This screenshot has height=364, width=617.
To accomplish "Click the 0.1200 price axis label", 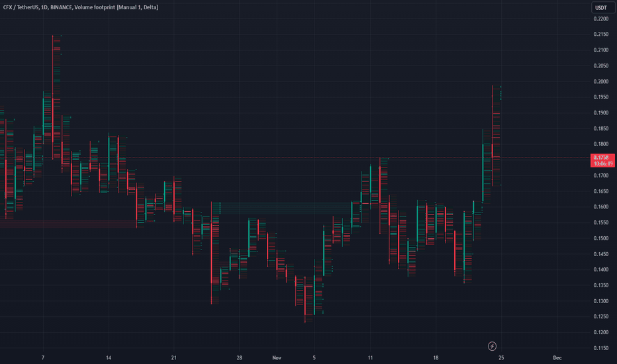I will pyautogui.click(x=601, y=332).
